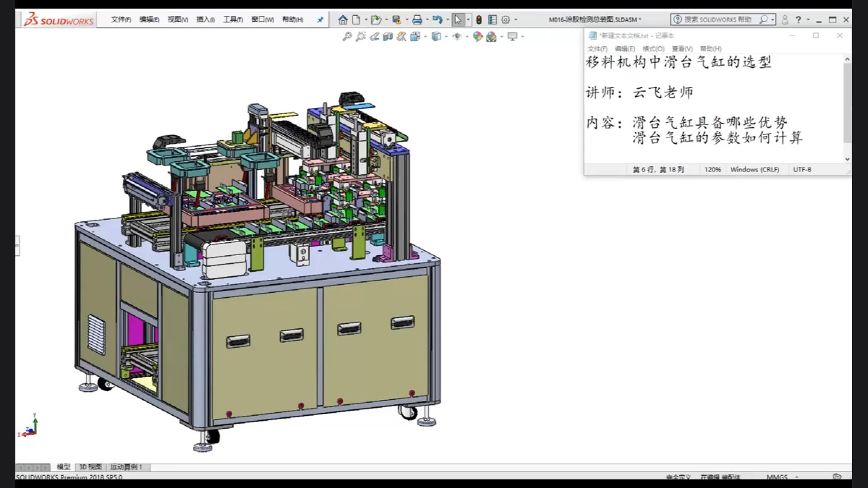Image resolution: width=868 pixels, height=488 pixels.
Task: Activate the Select cursor tool
Action: tap(458, 19)
